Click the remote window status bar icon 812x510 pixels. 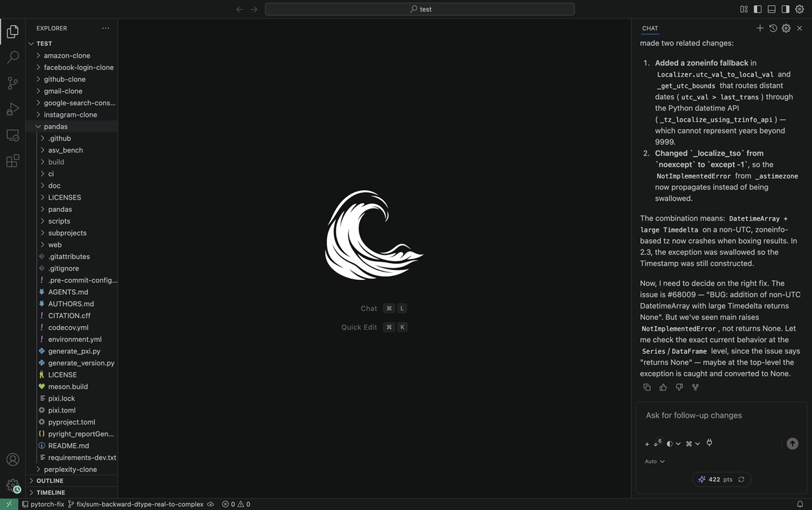[8, 504]
